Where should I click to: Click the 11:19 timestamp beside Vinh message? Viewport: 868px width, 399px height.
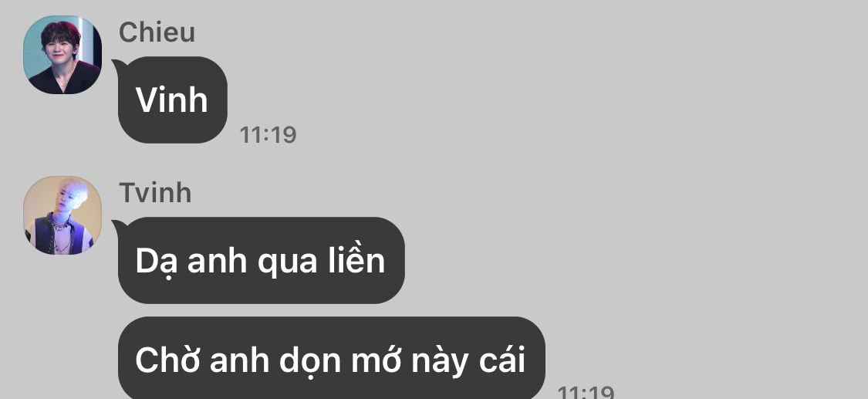268,135
